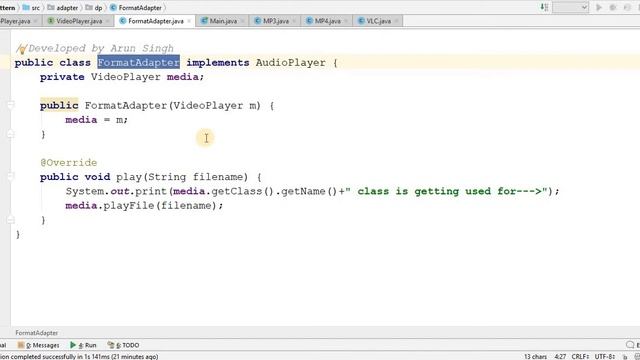The width and height of the screenshot is (640, 360).
Task: Switch to the MP3.java tab
Action: point(276,21)
